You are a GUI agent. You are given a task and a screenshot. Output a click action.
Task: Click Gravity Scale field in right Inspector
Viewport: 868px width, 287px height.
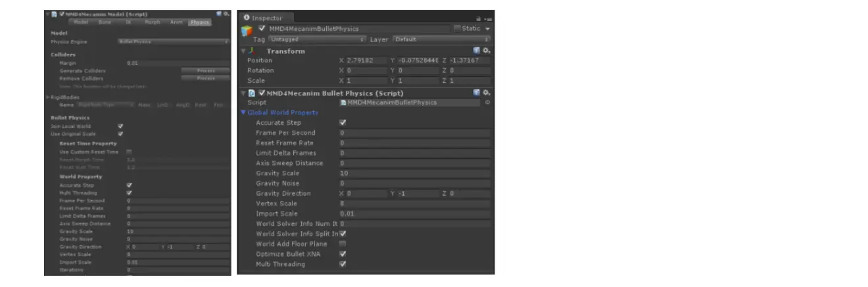coord(415,173)
